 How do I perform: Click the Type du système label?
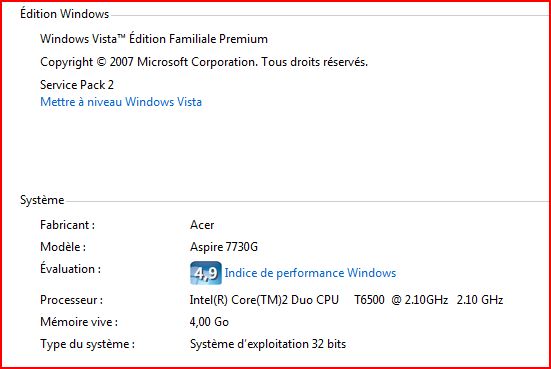87,344
